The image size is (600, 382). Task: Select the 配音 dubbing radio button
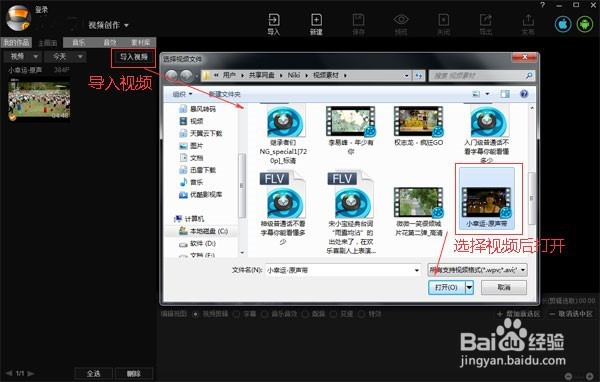pos(305,314)
